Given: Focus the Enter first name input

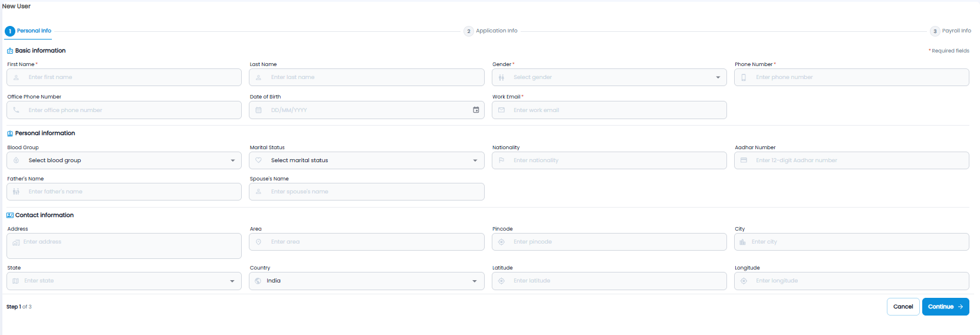Looking at the screenshot, I should point(124,77).
